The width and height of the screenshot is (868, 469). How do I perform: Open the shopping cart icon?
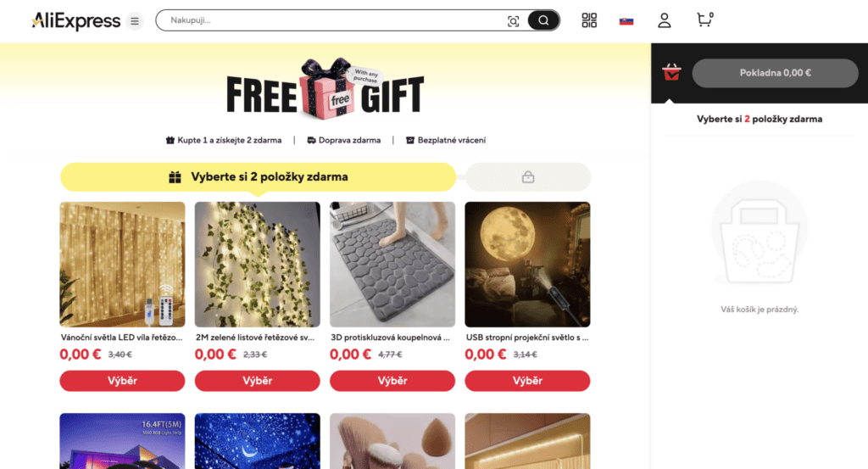pos(704,20)
